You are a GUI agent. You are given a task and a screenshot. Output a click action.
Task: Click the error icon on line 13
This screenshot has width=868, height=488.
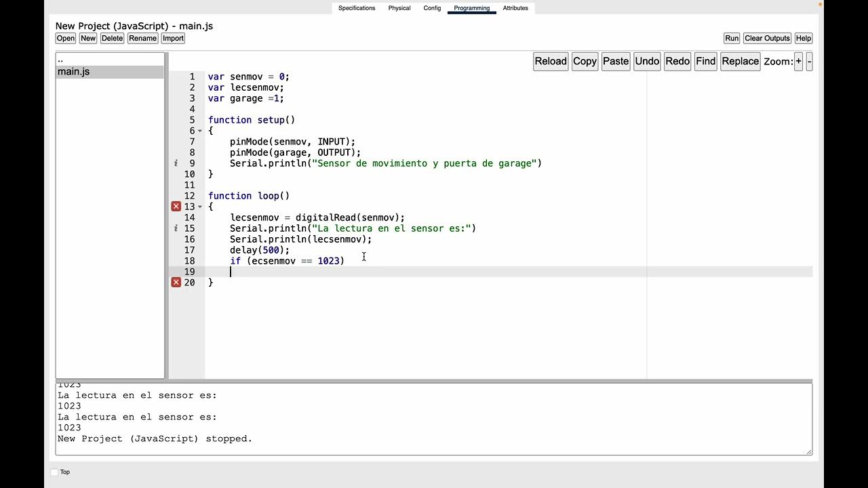pos(176,206)
